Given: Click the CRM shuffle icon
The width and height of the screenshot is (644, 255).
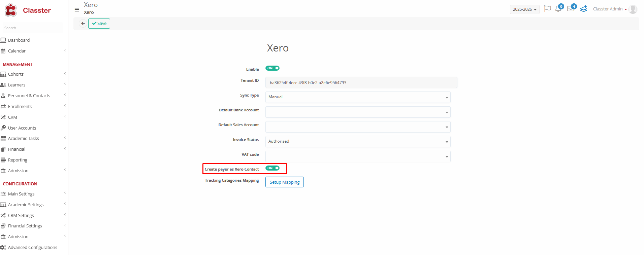Looking at the screenshot, I should (3, 117).
